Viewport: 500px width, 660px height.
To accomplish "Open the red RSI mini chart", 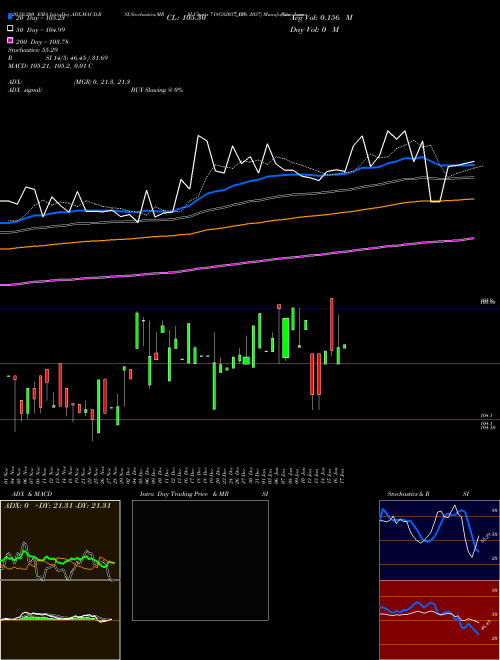I will [439, 620].
